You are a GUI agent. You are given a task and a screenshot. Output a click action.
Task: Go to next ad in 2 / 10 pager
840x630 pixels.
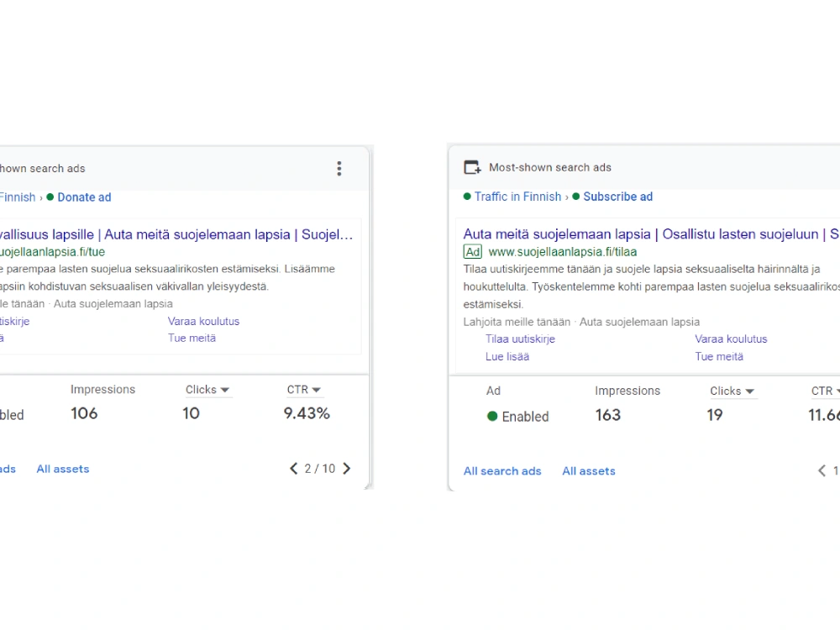[347, 469]
